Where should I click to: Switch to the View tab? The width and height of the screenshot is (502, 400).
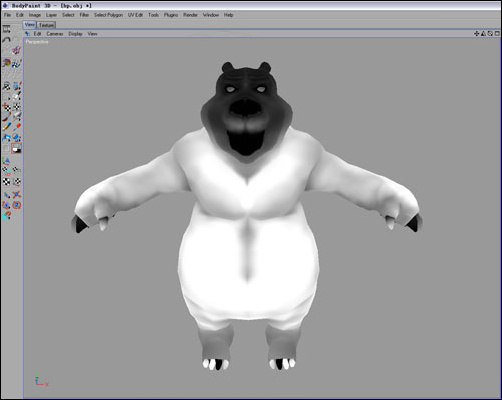pos(29,25)
